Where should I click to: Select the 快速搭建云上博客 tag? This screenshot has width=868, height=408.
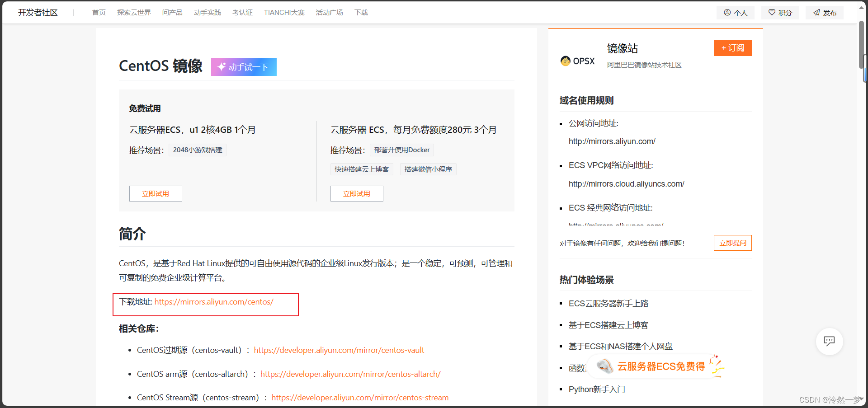tap(362, 169)
